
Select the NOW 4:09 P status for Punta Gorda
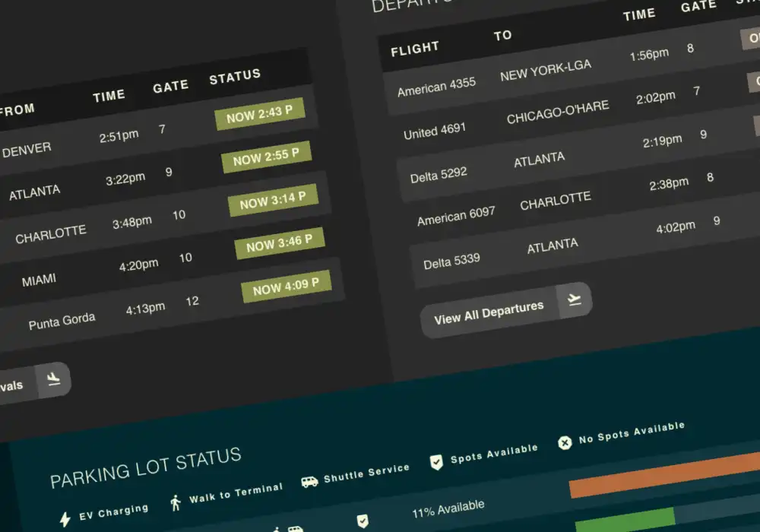tap(286, 286)
